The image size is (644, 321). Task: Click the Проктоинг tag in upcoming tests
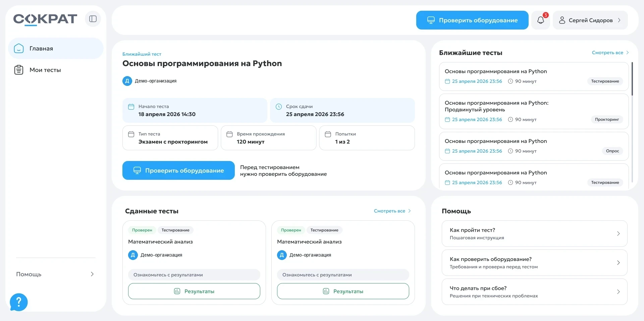607,119
